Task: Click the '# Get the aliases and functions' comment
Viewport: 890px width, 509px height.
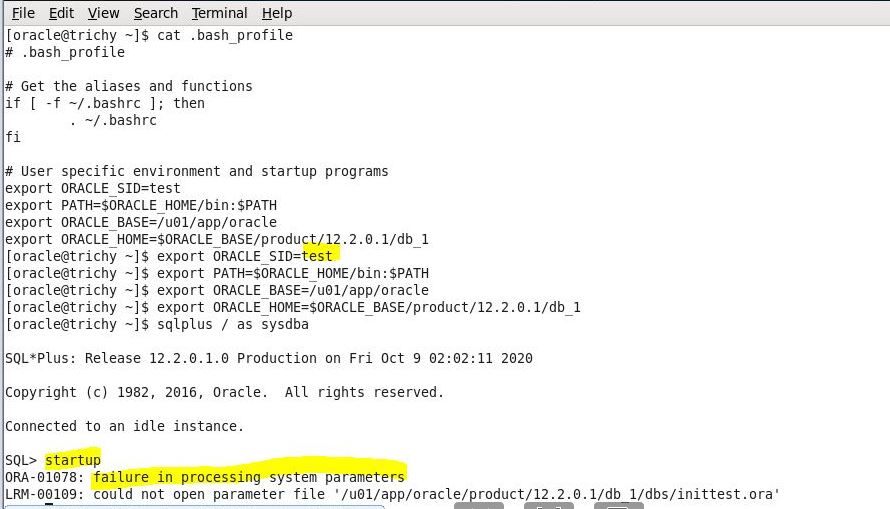Action: click(128, 86)
